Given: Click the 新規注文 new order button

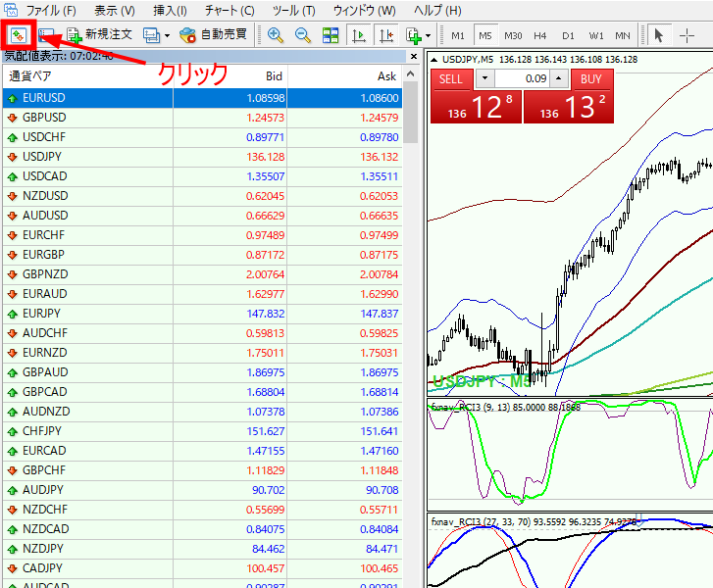Looking at the screenshot, I should pos(99,34).
